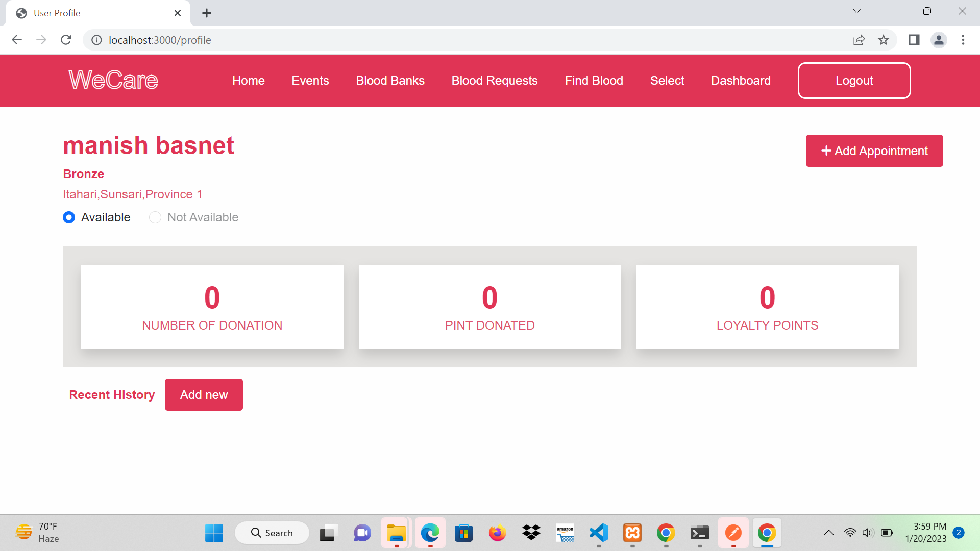Select the Not Available radio button

pos(155,217)
